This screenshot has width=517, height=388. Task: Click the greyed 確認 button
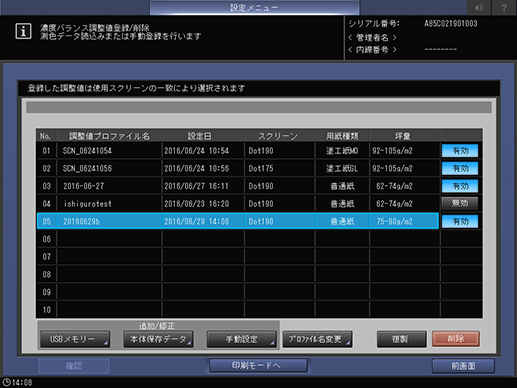[x=74, y=366]
